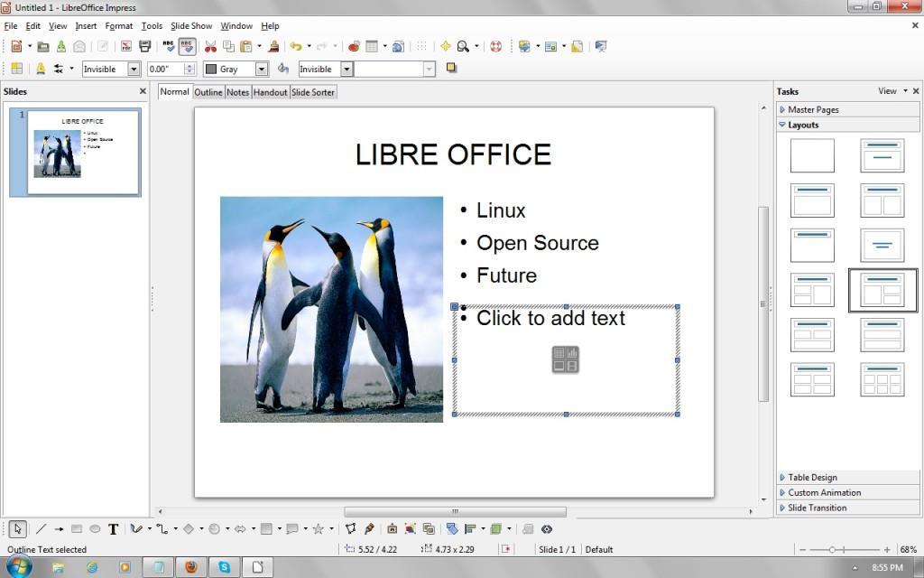
Task: Switch to the Handout view tab
Action: click(271, 92)
